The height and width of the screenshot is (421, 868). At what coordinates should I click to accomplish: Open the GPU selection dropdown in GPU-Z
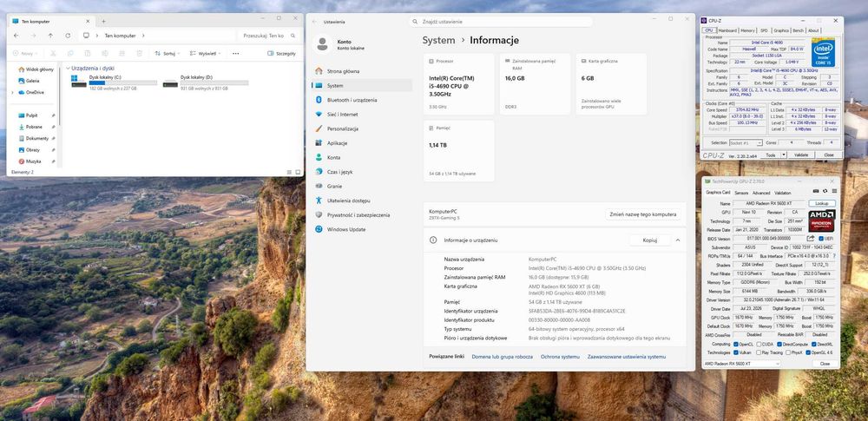coord(742,364)
